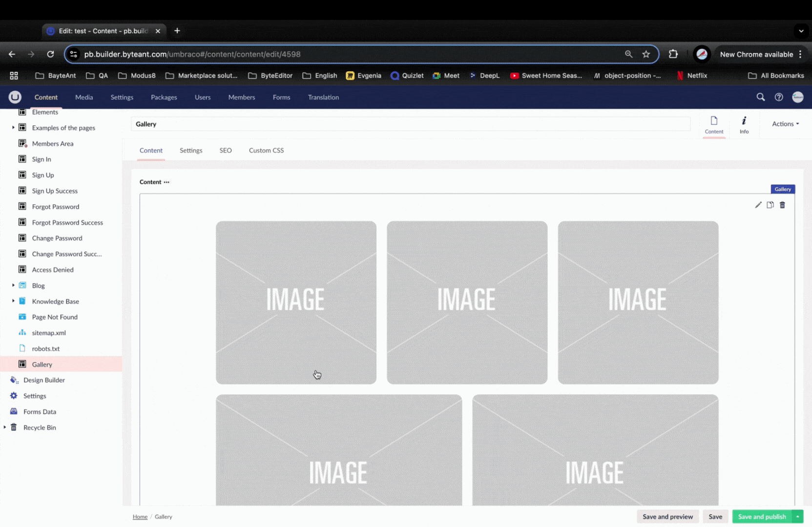Expand the Knowledge Base tree node

click(13, 301)
